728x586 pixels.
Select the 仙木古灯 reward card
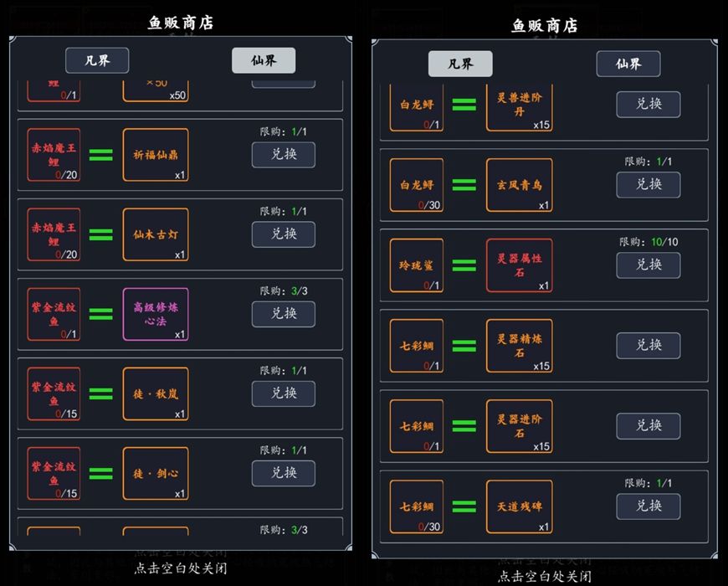156,234
